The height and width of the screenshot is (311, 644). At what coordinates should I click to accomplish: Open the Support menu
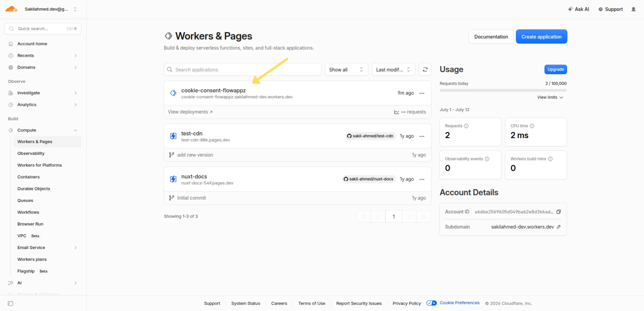pos(610,9)
